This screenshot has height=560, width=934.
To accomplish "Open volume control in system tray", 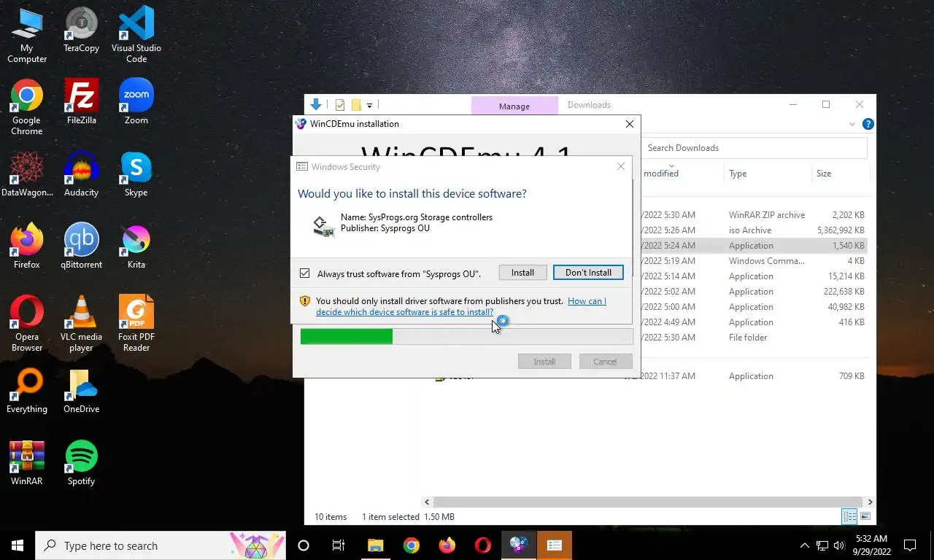I will [839, 545].
